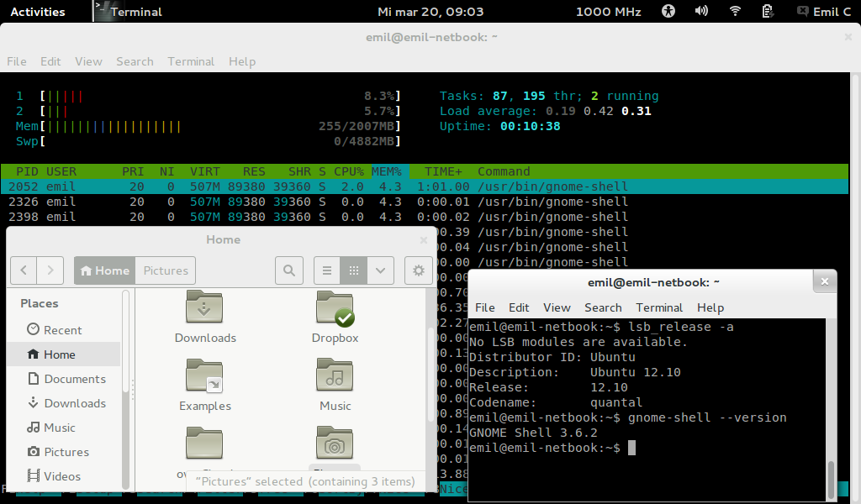Open the Wi-Fi network indicator
The width and height of the screenshot is (861, 504).
(735, 11)
